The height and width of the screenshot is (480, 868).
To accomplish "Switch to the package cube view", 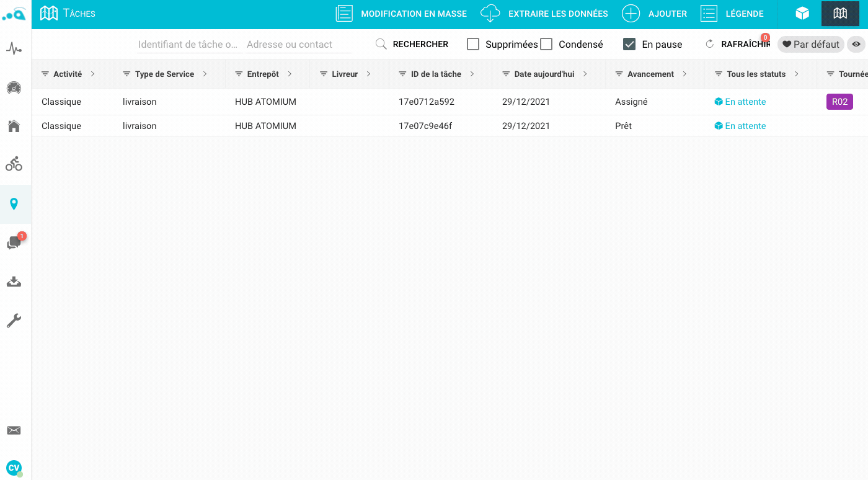I will point(802,14).
